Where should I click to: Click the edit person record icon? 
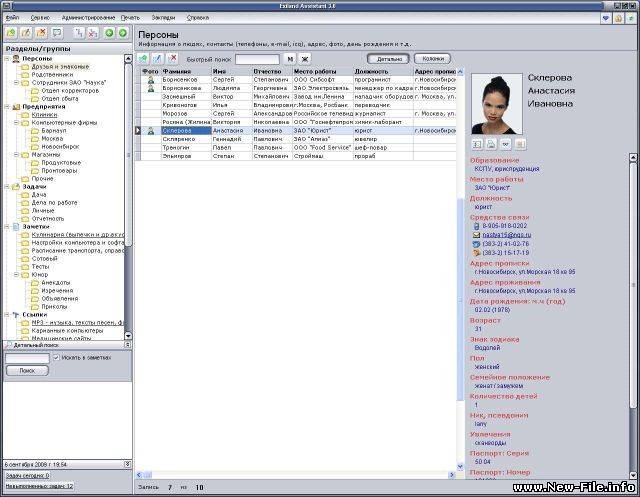(x=158, y=59)
